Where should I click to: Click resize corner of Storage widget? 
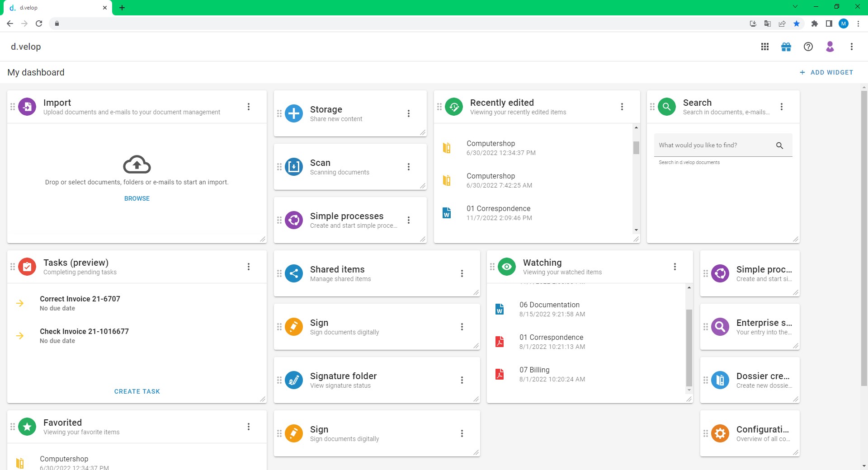pos(423,132)
